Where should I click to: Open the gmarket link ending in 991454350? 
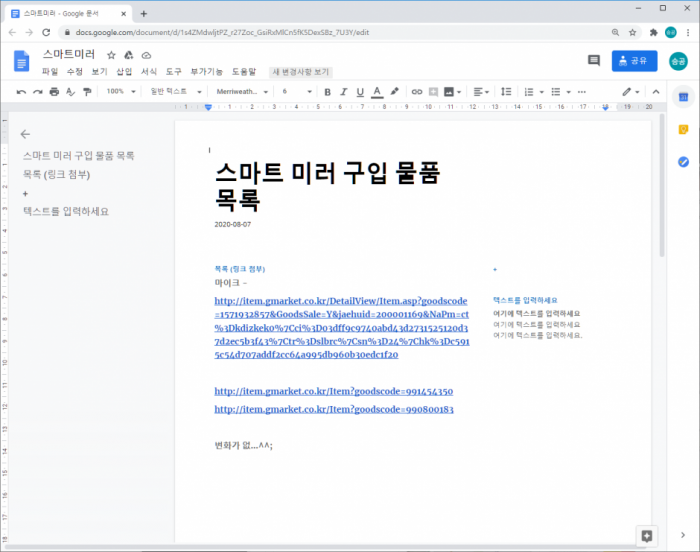tap(333, 392)
